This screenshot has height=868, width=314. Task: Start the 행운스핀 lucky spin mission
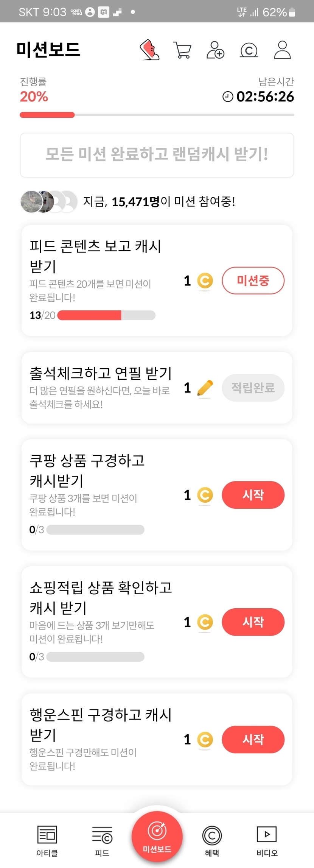[x=253, y=739]
